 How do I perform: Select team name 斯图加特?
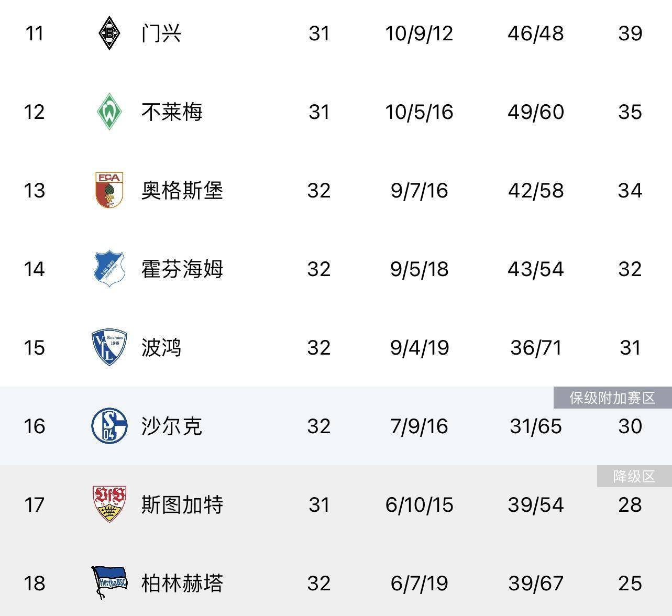(182, 505)
